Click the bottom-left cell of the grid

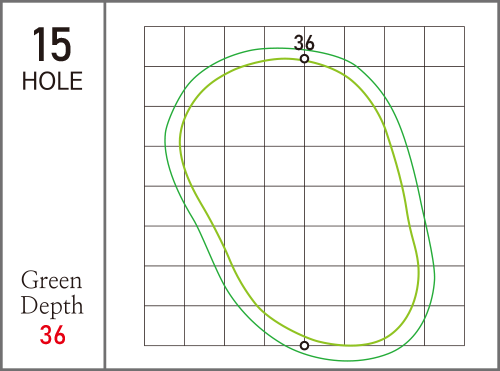click(x=164, y=325)
